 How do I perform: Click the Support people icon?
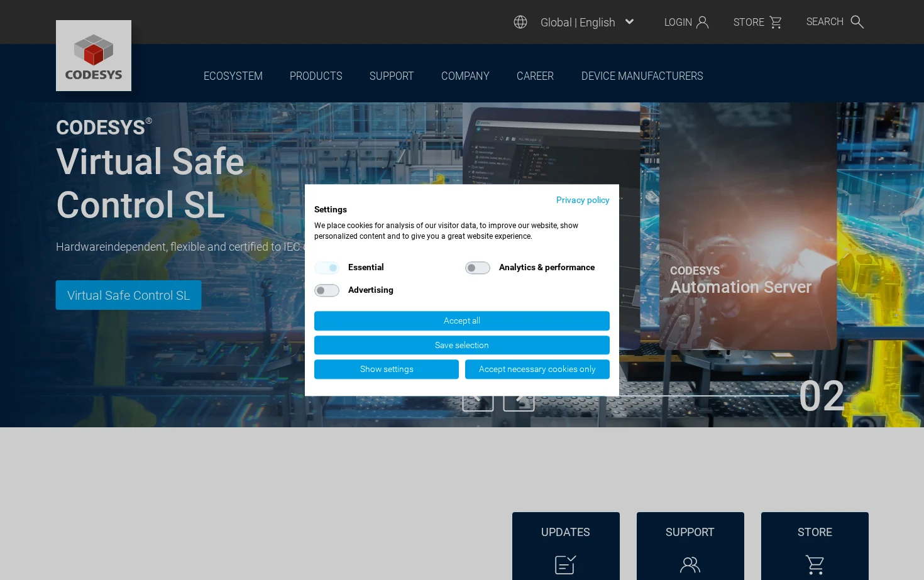[x=690, y=565]
